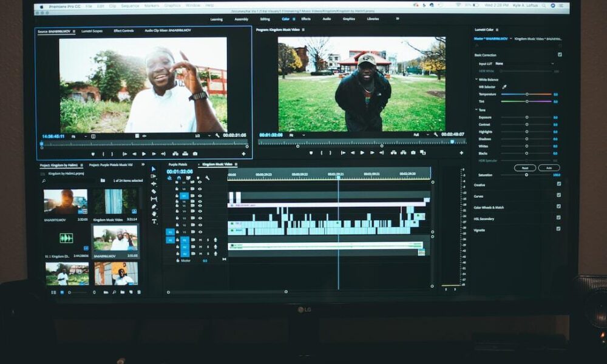
Task: Select the Type tool
Action: tap(154, 221)
